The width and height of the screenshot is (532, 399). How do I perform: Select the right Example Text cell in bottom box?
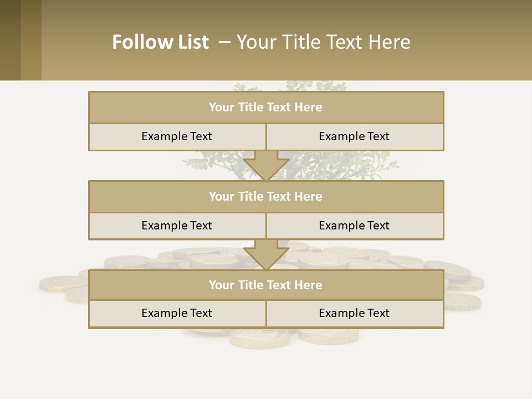pos(355,314)
